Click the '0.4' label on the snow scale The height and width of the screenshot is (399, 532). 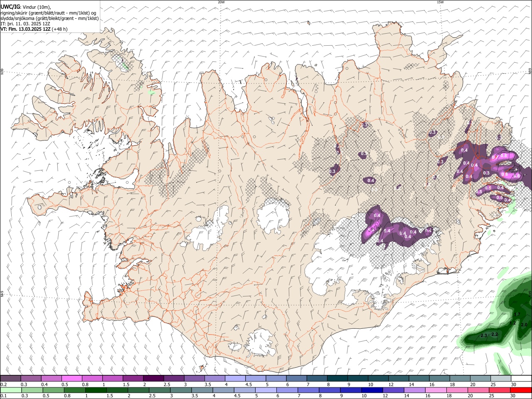44,384
